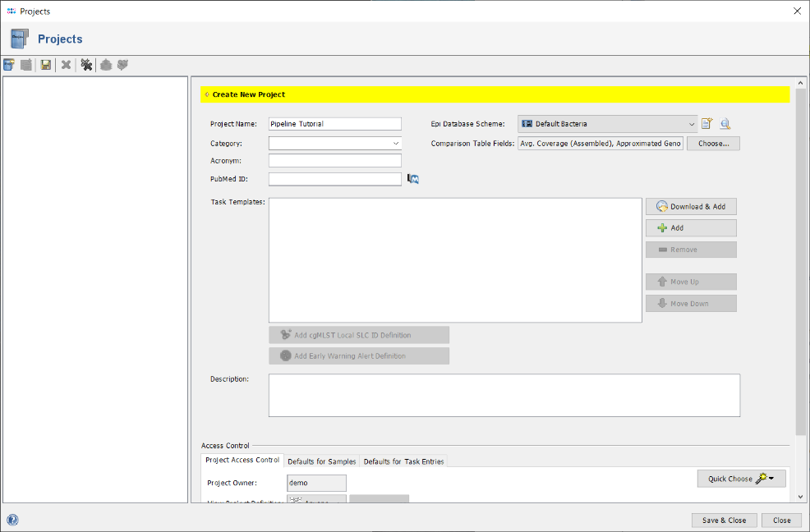
Task: Click the fifth toolbar icon with cross
Action: (86, 65)
